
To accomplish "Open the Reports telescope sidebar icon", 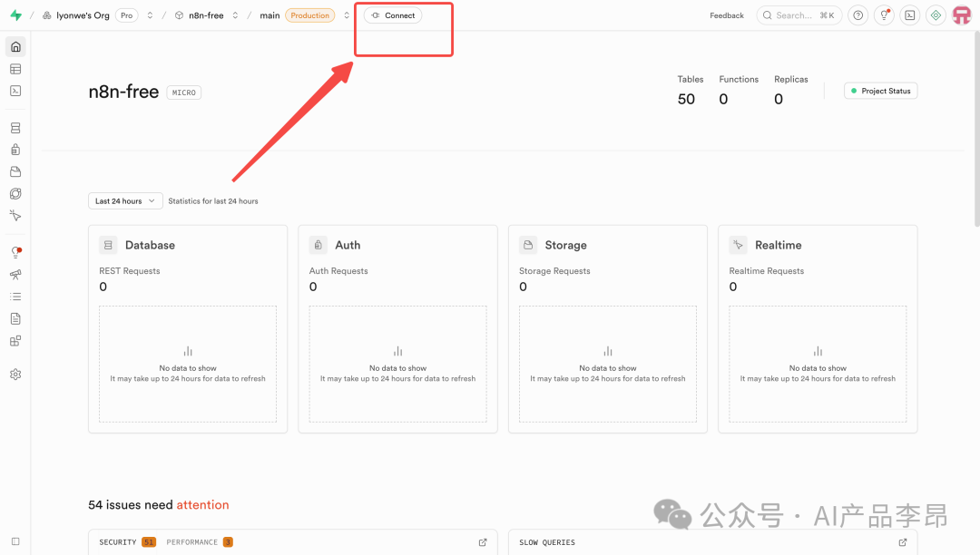I will [x=15, y=275].
